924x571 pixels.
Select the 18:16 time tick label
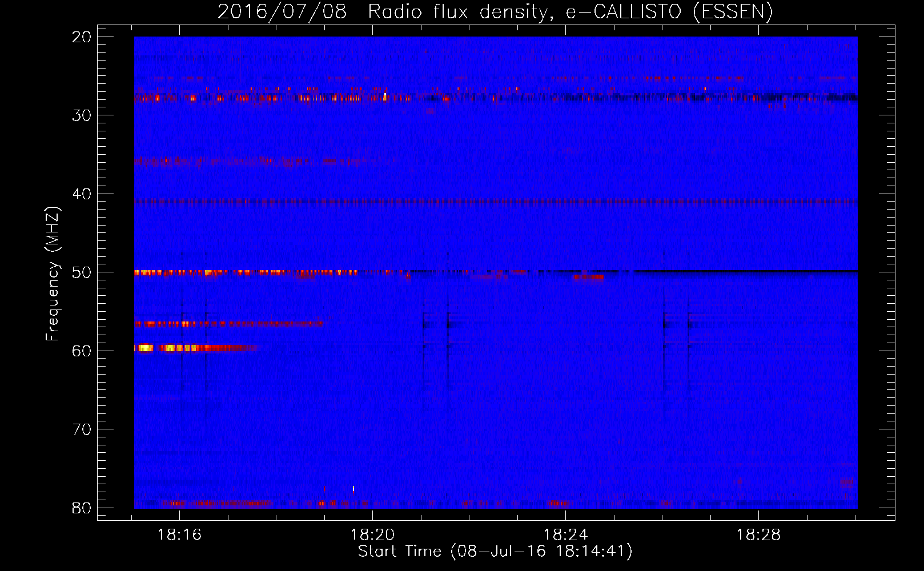point(179,534)
